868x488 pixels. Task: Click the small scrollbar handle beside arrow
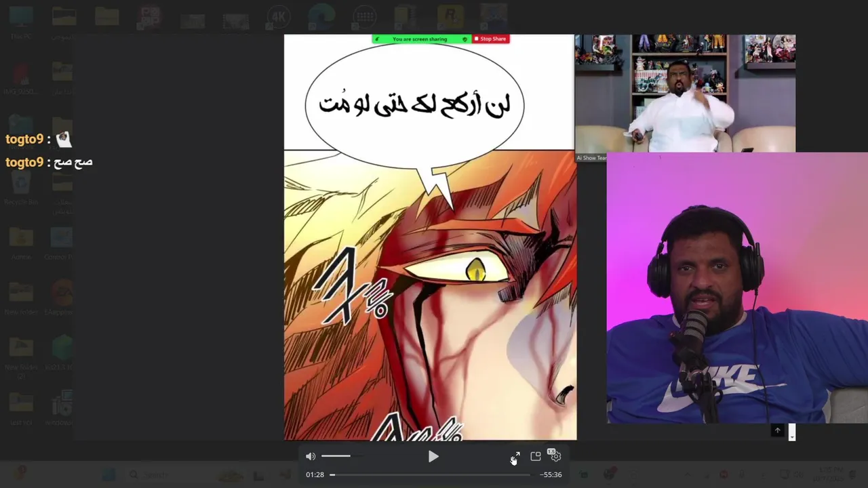click(x=792, y=432)
